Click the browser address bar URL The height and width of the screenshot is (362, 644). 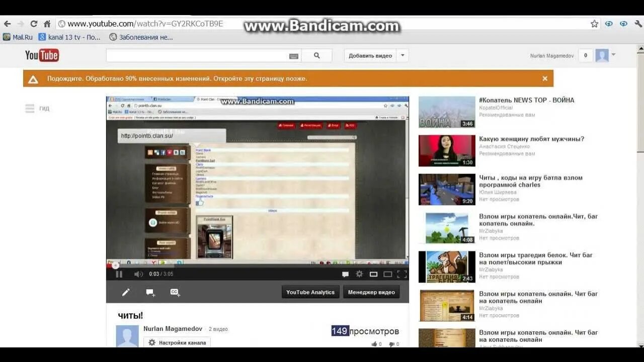click(x=145, y=24)
